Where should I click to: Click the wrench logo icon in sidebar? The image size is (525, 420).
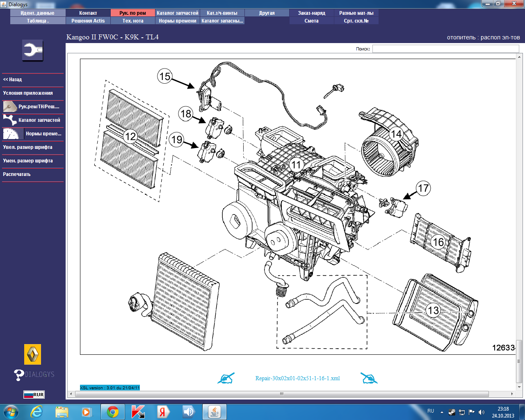coord(32,50)
